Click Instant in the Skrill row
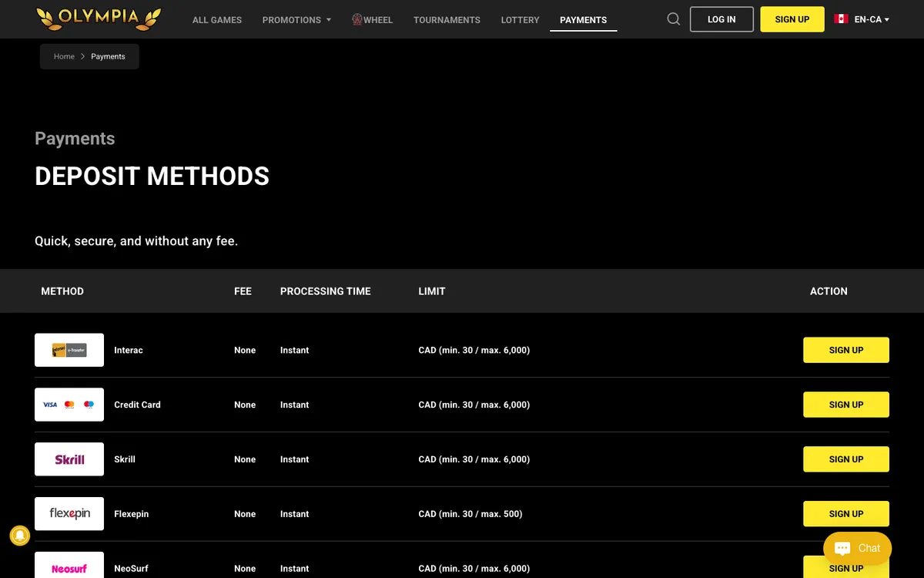The image size is (924, 578). (294, 459)
